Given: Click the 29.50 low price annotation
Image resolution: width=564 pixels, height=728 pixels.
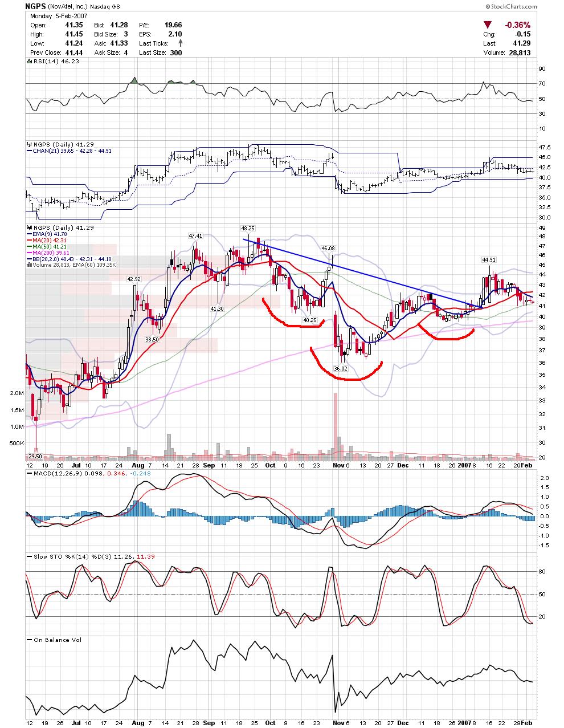Looking at the screenshot, I should 35,456.
